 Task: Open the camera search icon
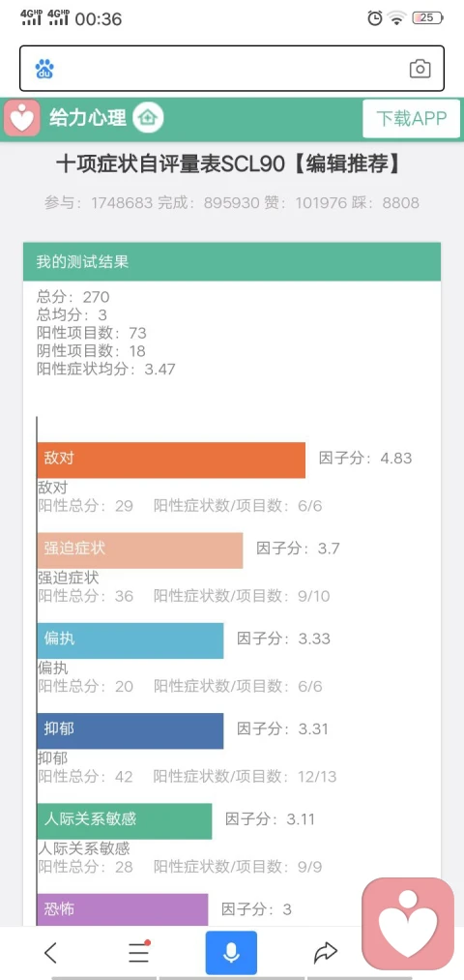(420, 69)
